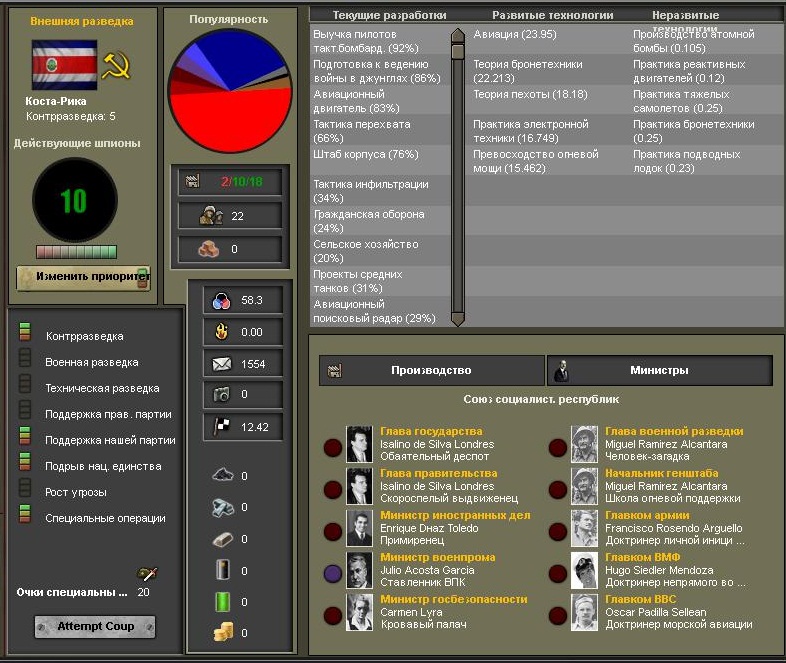This screenshot has height=663, width=786.
Task: Click scrollbar down arrow in research list
Action: (458, 319)
